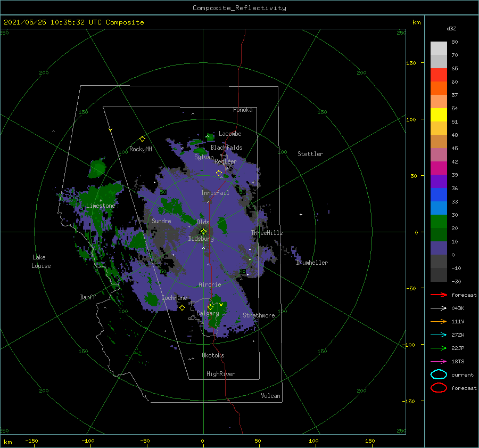The width and height of the screenshot is (479, 448).
Task: Click the yellow diamond marker near RockyMH
Action: (142, 139)
